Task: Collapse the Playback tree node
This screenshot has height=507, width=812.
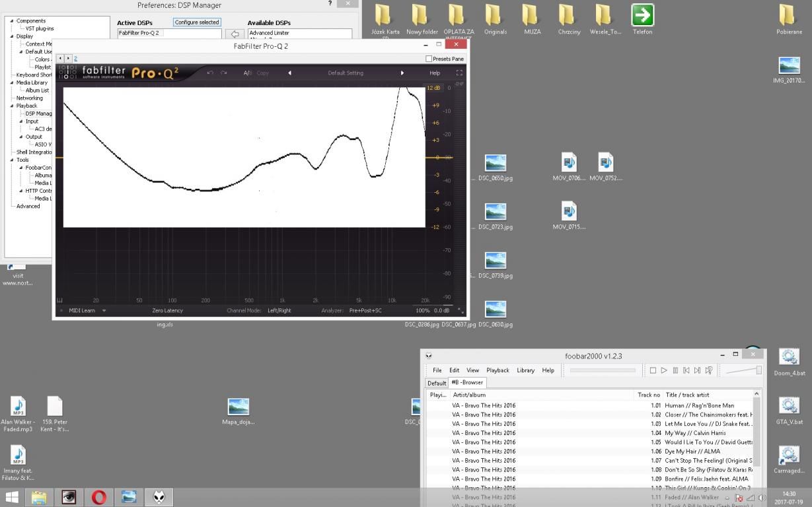Action: click(x=11, y=106)
